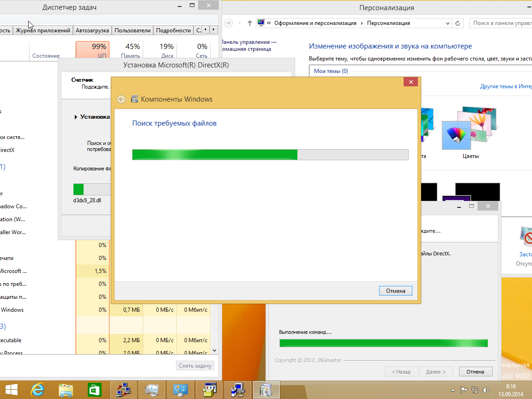532x399 pixels.
Task: Select the Windows process row with 0,7 МБ
Action: click(105, 310)
